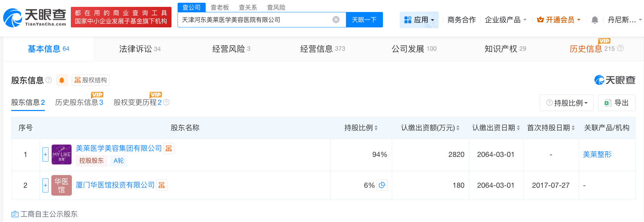The width and height of the screenshot is (644, 222).
Task: Click the company search input field
Action: coord(255,20)
